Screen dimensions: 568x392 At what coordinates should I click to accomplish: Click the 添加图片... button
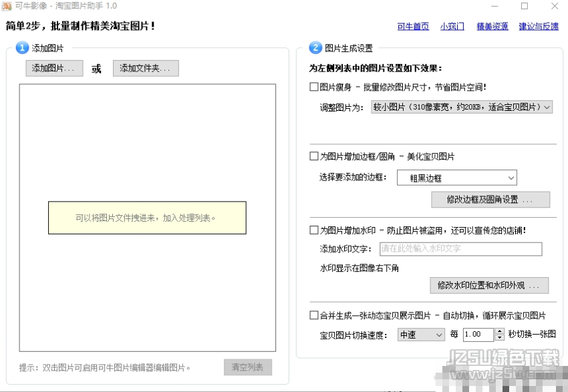point(54,68)
